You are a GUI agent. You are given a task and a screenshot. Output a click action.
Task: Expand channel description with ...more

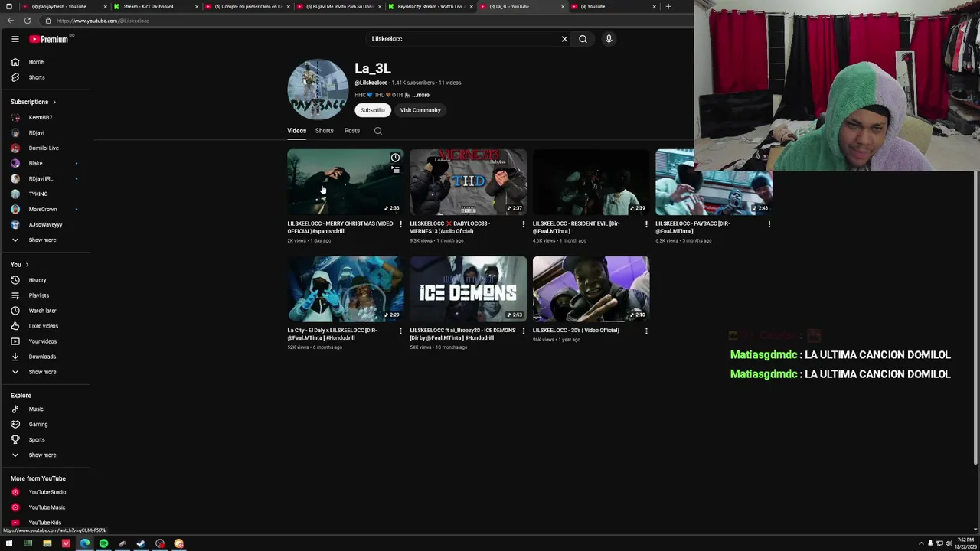[421, 95]
